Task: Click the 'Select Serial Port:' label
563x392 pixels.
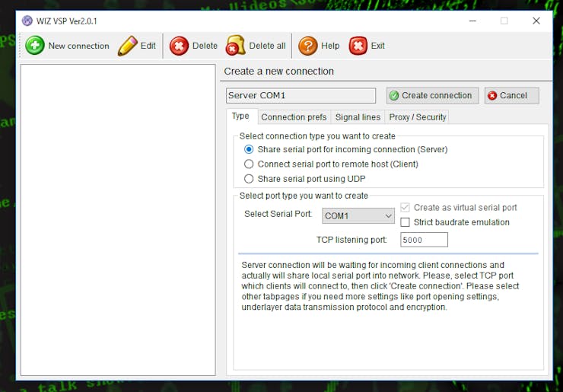Action: (278, 214)
